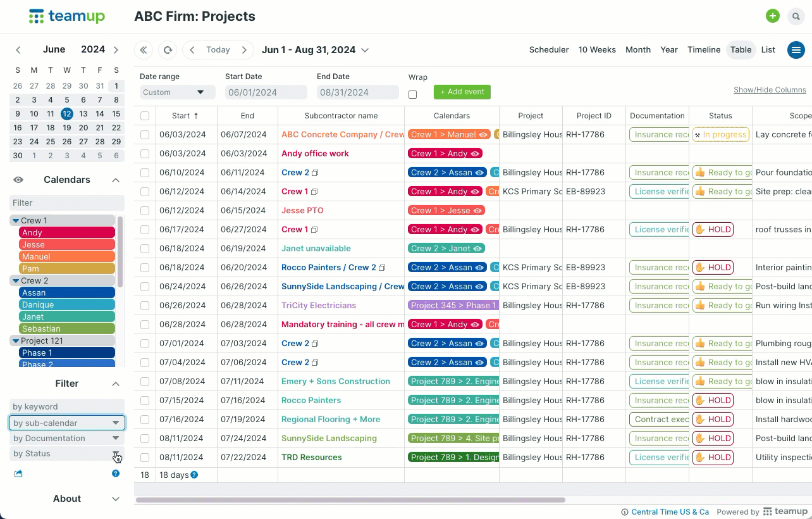Collapse sidebar with double-chevron icon
The height and width of the screenshot is (519, 812).
coord(144,50)
